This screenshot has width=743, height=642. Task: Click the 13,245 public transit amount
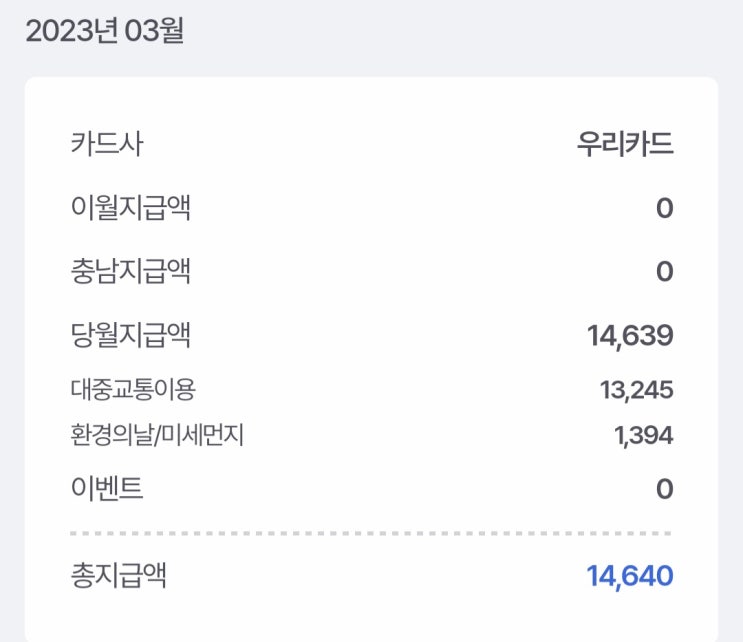636,390
